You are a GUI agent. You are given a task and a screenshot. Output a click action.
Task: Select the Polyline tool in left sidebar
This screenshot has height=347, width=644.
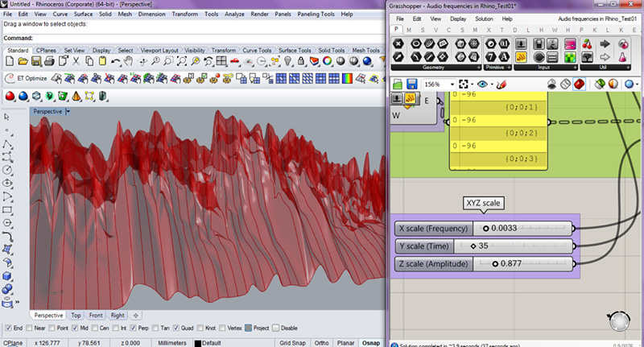[x=7, y=144]
